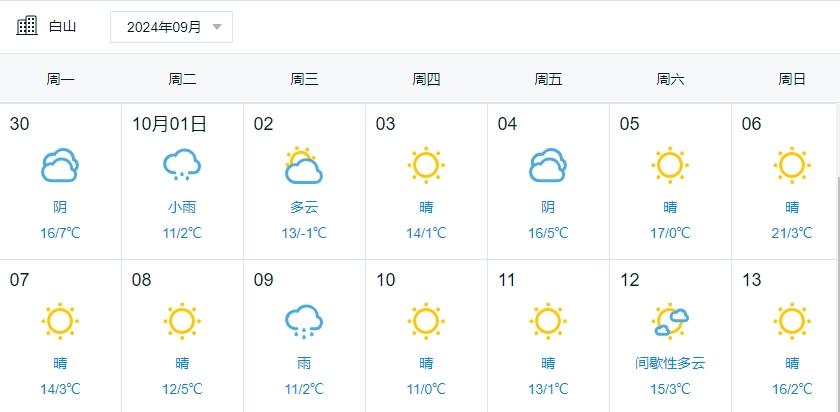Select the 周一 column header
840x412 pixels.
(x=60, y=79)
